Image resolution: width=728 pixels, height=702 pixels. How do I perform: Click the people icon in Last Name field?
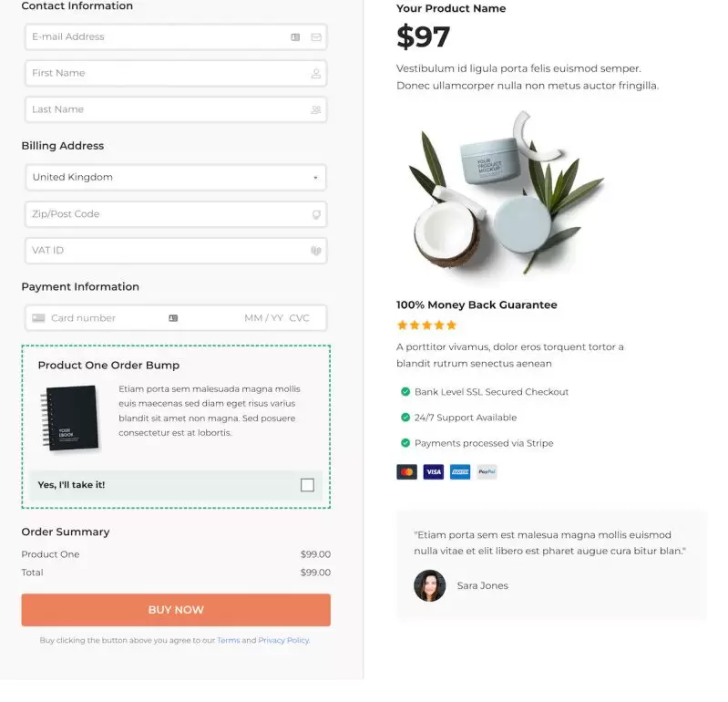(316, 110)
